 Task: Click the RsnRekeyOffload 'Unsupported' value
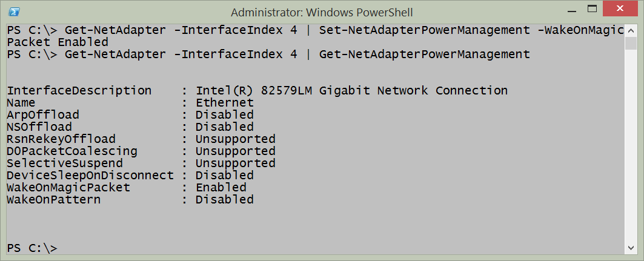click(236, 139)
